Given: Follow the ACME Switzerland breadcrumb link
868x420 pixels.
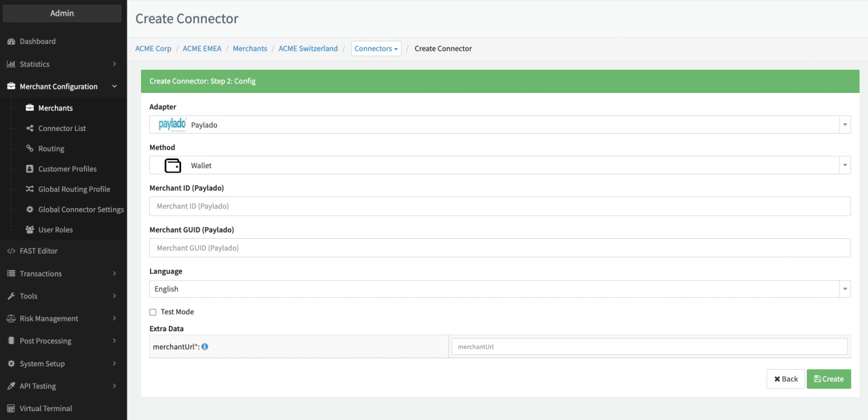Looking at the screenshot, I should [x=308, y=49].
